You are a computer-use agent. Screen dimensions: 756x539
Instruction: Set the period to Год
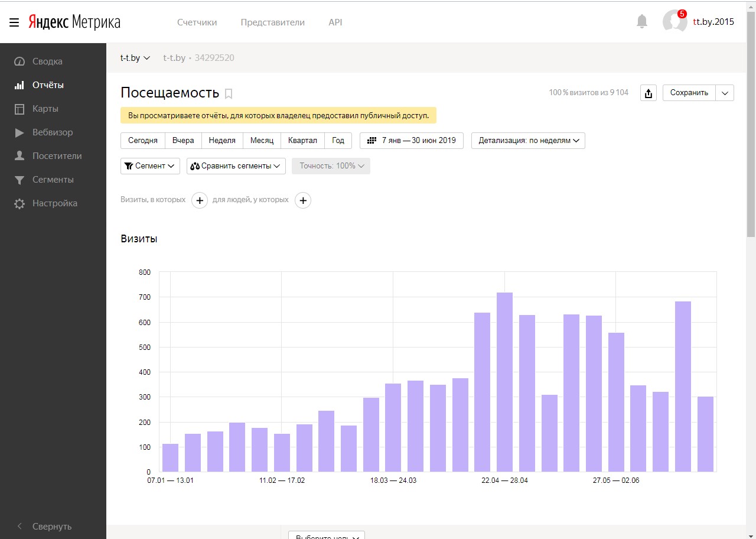[338, 141]
